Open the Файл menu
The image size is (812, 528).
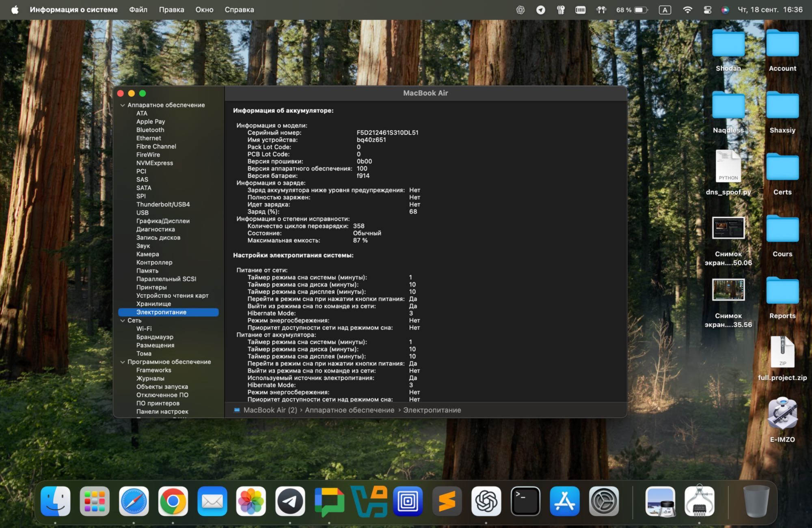tap(138, 10)
